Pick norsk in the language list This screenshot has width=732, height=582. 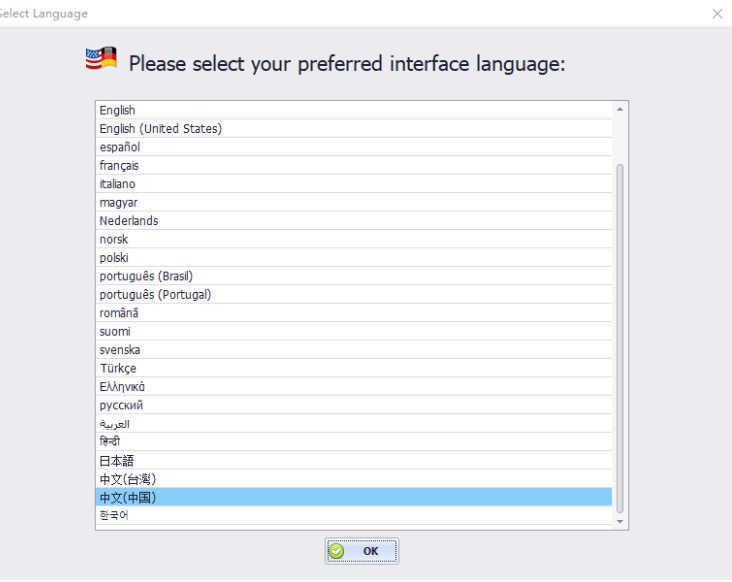point(353,239)
